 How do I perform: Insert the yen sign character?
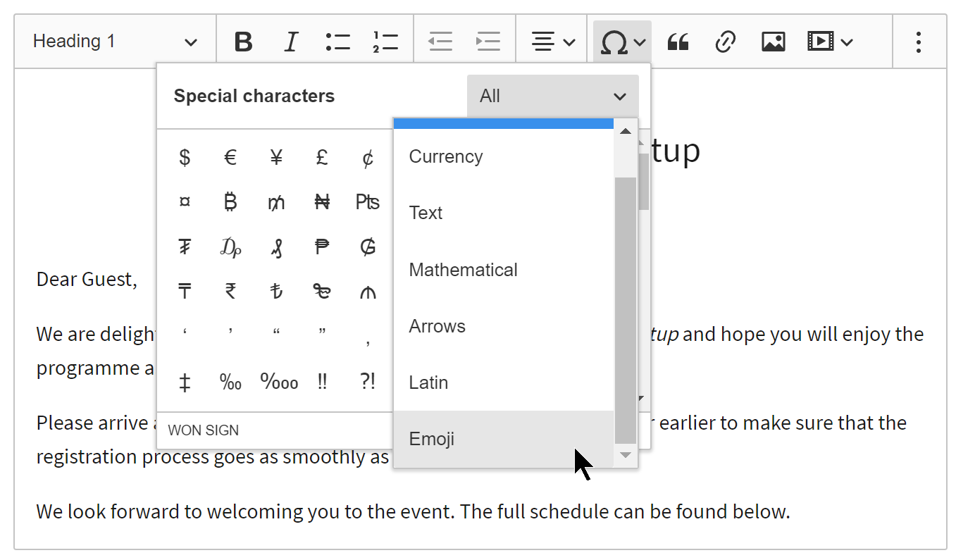(276, 157)
